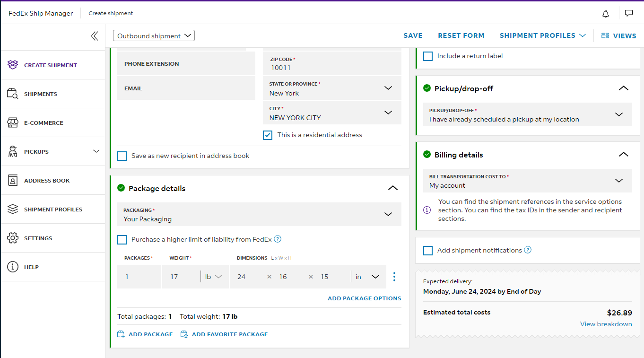This screenshot has height=358, width=644.
Task: Check Save as new recipient in address book
Action: tap(122, 156)
